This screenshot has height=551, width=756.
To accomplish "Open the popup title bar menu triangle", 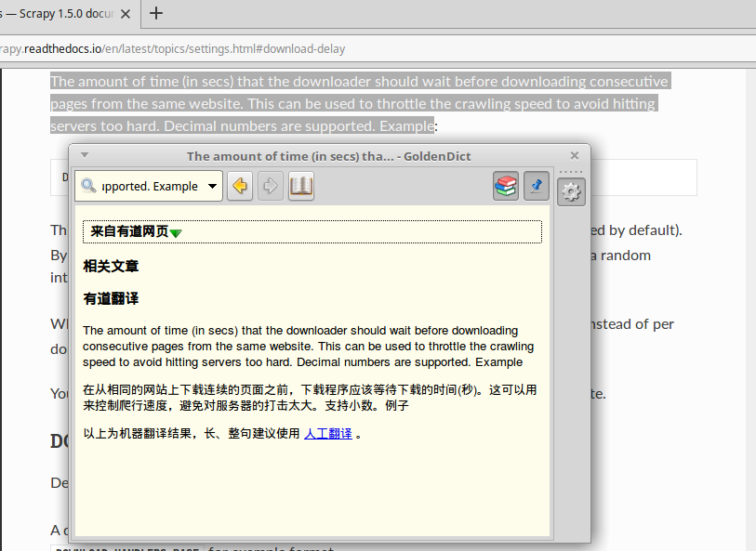I will [x=85, y=155].
